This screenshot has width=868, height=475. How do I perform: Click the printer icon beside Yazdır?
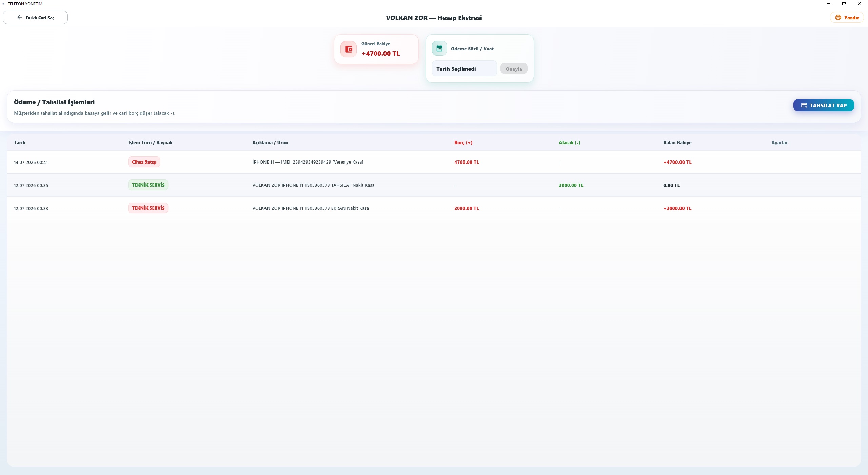[x=838, y=17]
